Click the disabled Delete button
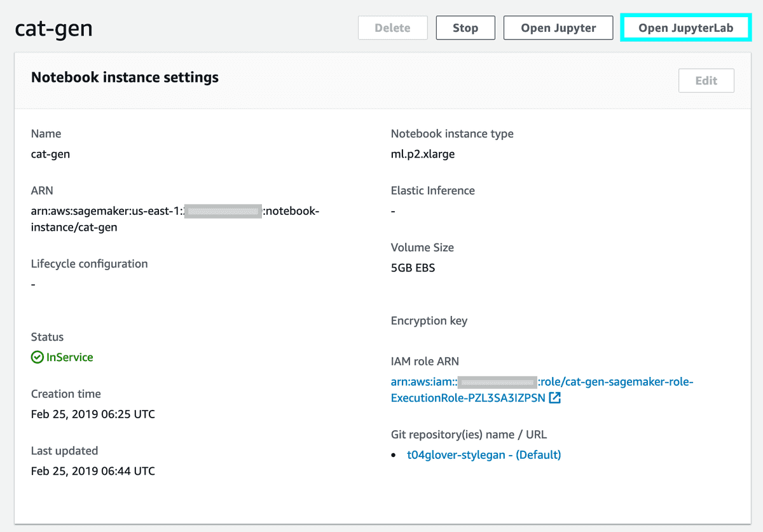This screenshot has height=532, width=763. click(x=392, y=28)
